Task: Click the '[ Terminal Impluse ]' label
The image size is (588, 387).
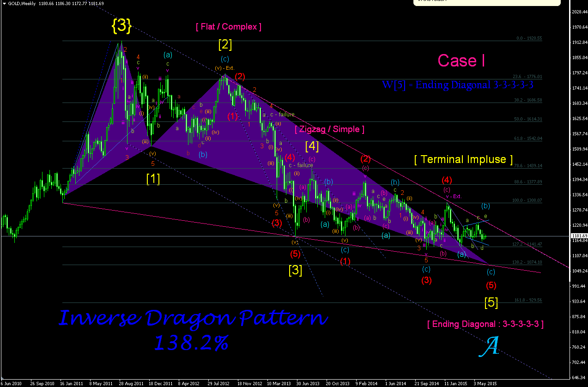Action: tap(463, 159)
